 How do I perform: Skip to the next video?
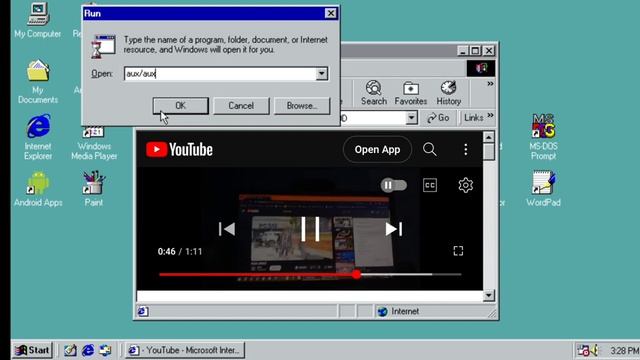pyautogui.click(x=394, y=229)
